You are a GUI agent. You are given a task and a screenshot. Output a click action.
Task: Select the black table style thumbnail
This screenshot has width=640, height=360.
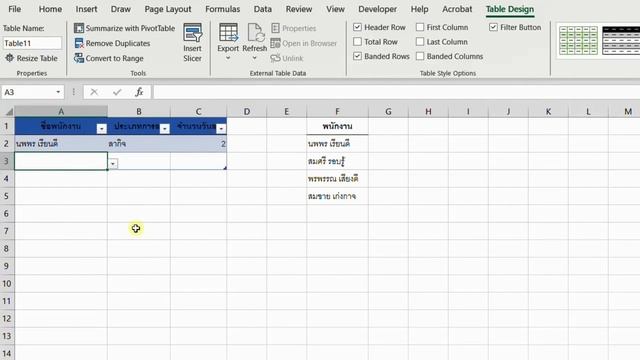621,40
